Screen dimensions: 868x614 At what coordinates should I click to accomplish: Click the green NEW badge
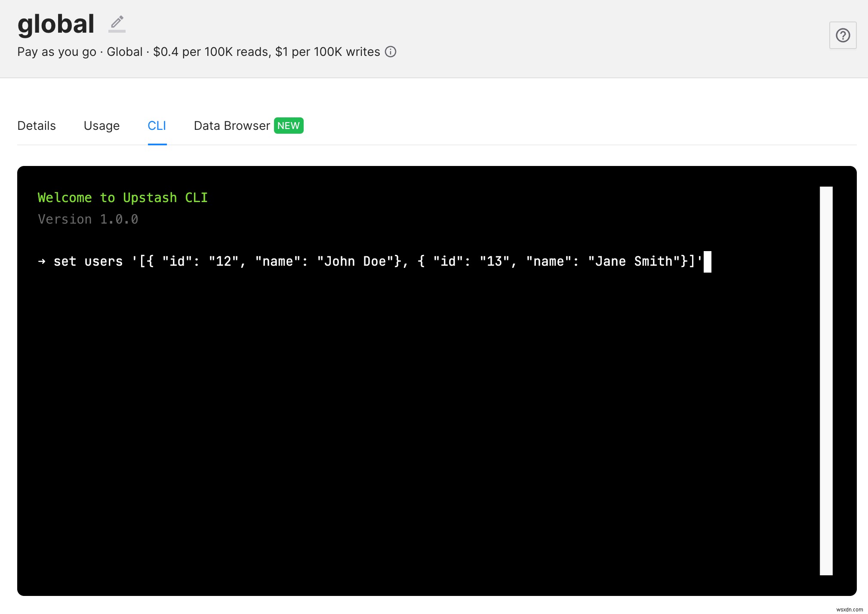pyautogui.click(x=289, y=126)
